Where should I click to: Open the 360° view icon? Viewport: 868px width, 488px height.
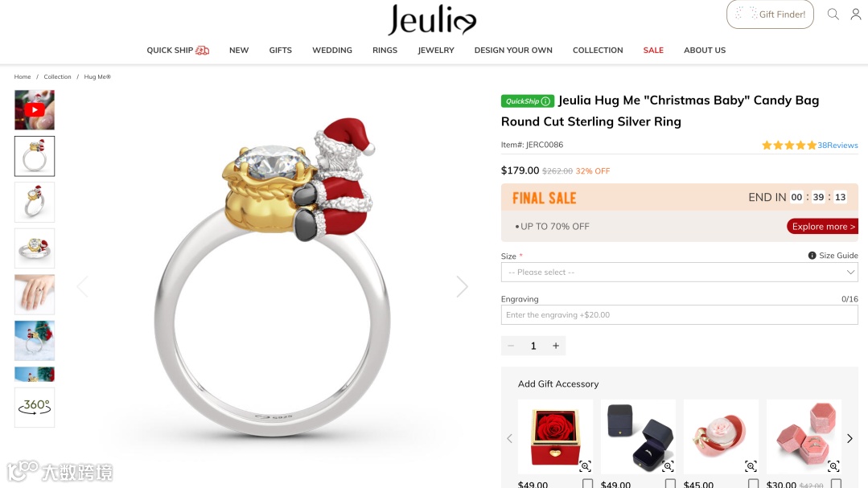[35, 408]
